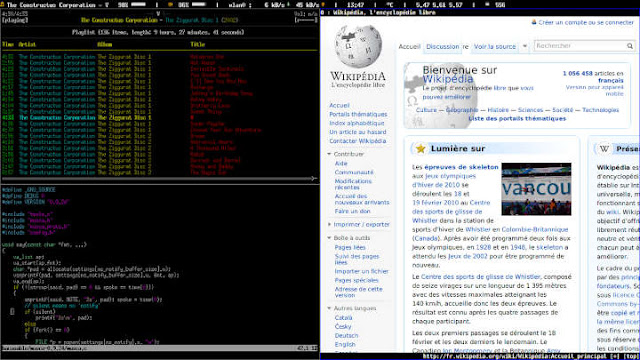
Task: Switch language to English
Action: pos(345,344)
